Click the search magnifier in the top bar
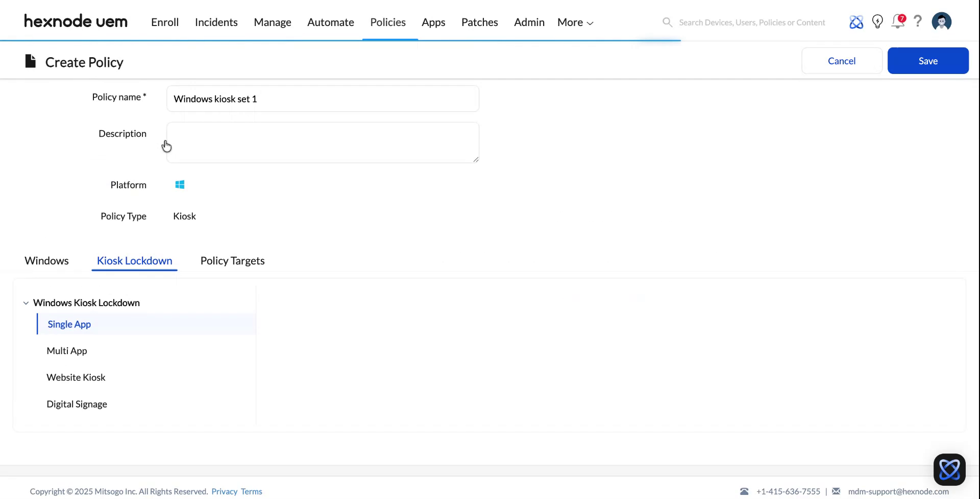 pos(667,22)
